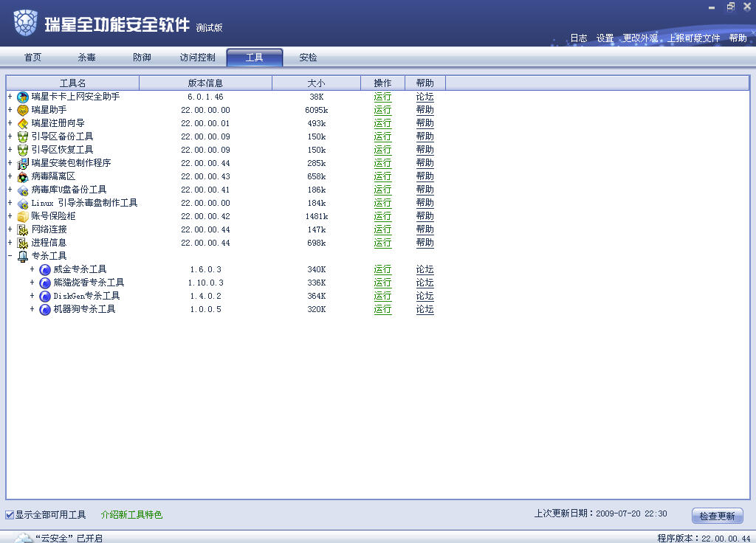Screen dimensions: 756x543
Task: Open 论坛 link for 瑞星卡卡上网安全助手
Action: (425, 97)
